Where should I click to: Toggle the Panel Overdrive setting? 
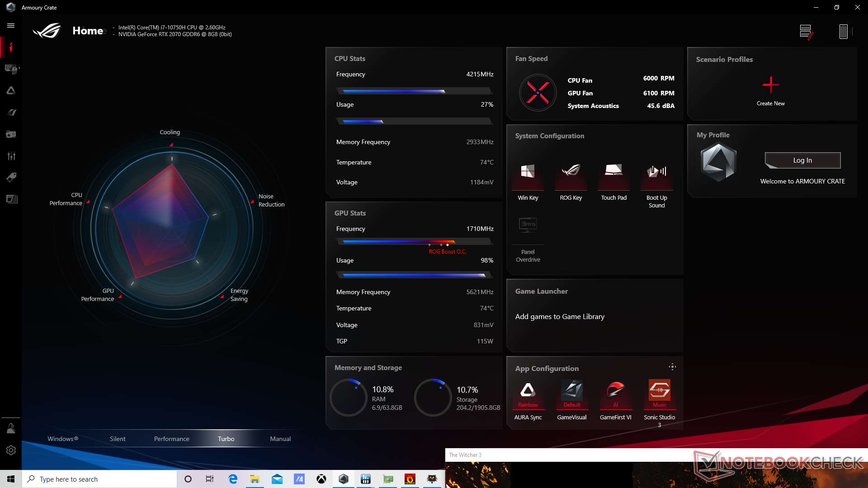tap(528, 225)
